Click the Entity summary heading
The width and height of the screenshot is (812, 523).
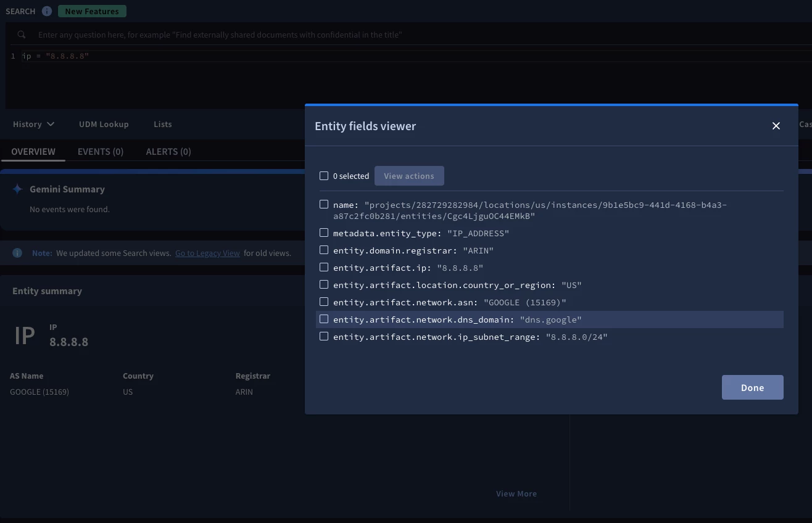[x=47, y=291]
